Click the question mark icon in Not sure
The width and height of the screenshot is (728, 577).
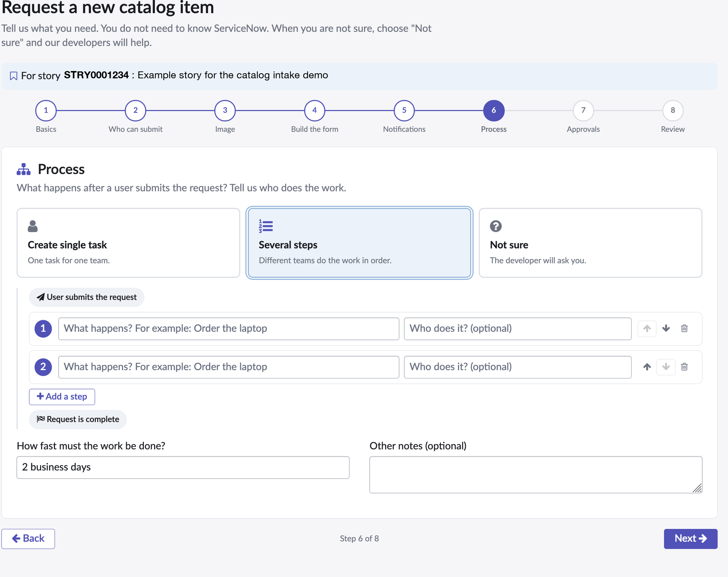(x=496, y=226)
